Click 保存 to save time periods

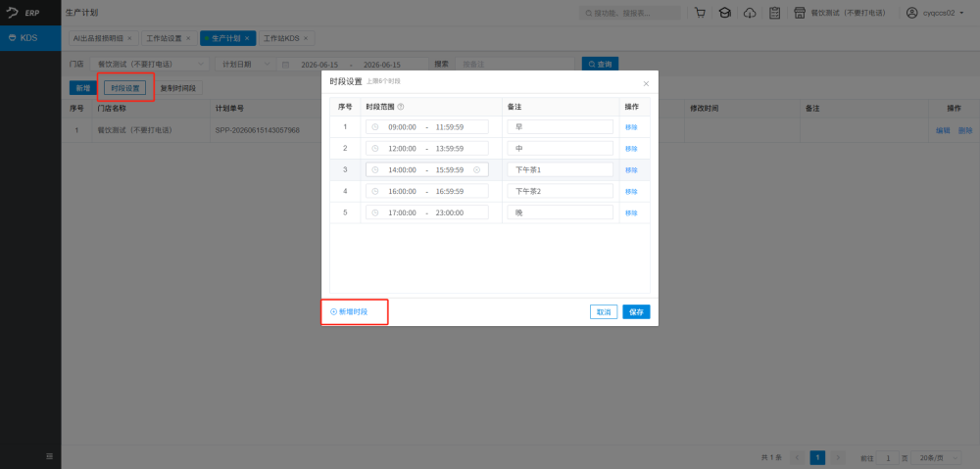[x=636, y=311]
